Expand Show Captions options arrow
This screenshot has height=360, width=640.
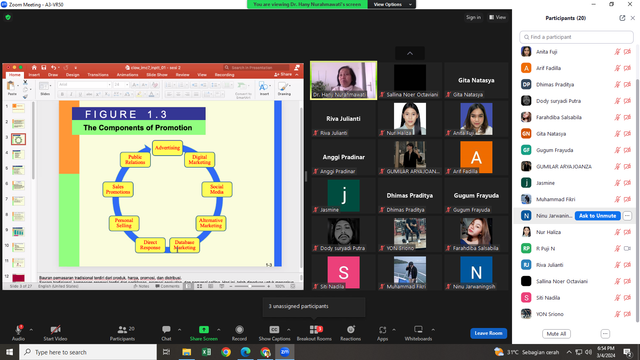point(289,329)
